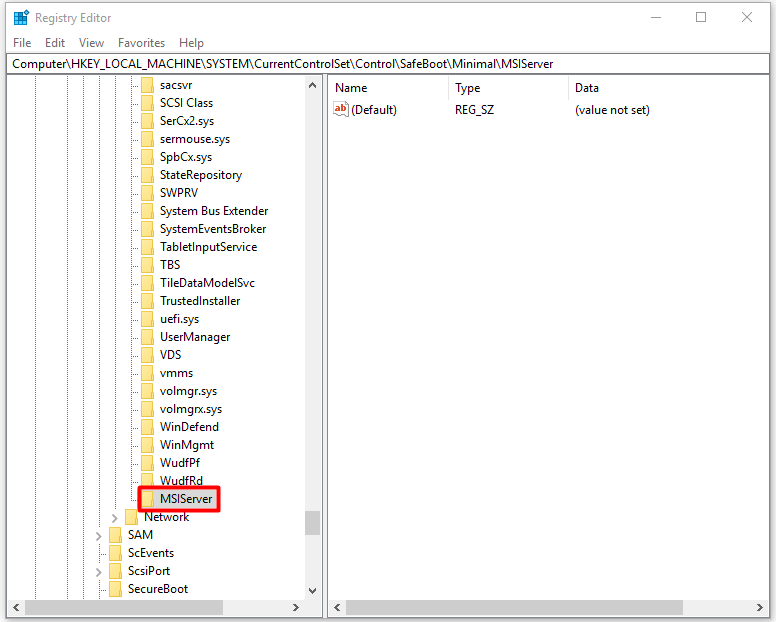Viewport: 776px width, 622px height.
Task: Click the vmms folder icon
Action: (x=147, y=373)
